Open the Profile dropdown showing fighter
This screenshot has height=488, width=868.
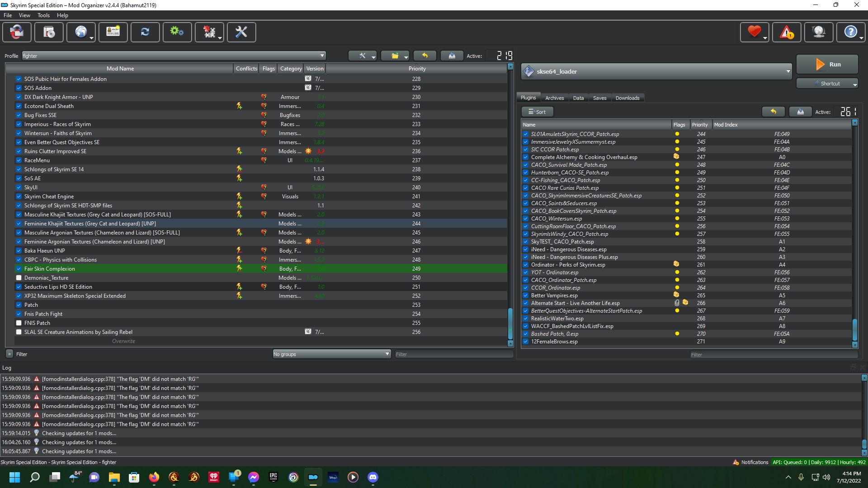[x=174, y=56]
